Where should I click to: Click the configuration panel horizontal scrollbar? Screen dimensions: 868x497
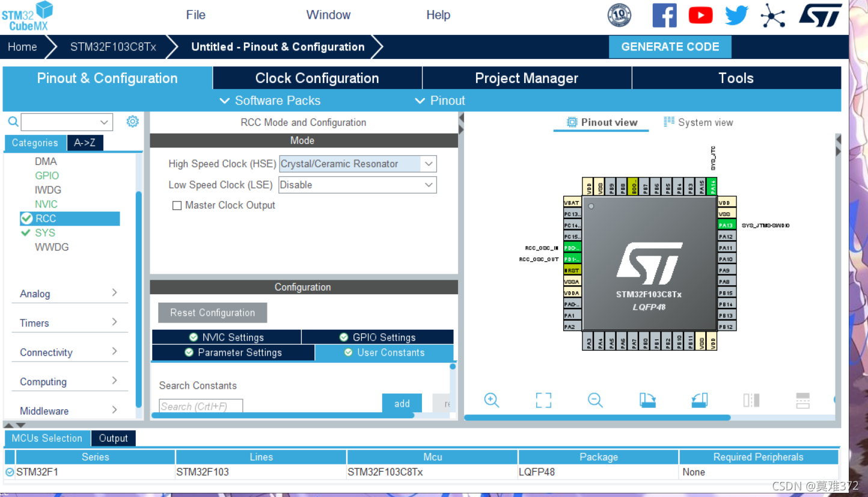(x=283, y=415)
